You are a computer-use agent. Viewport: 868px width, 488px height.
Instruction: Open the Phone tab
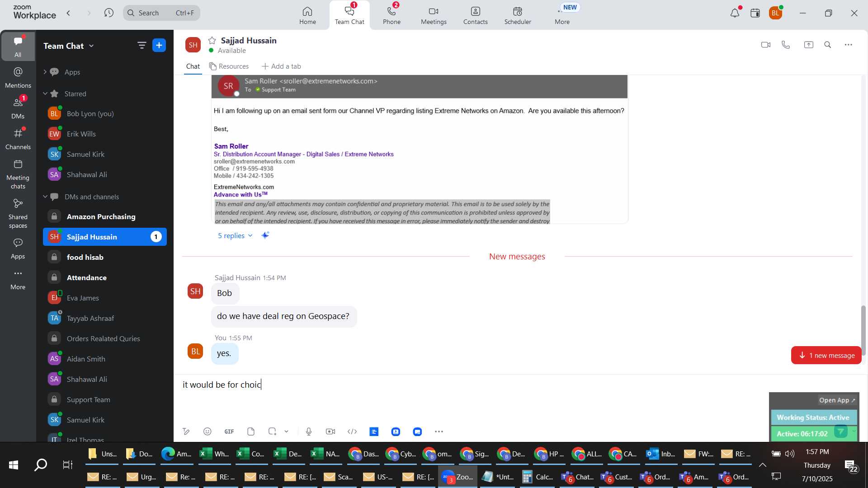[392, 15]
